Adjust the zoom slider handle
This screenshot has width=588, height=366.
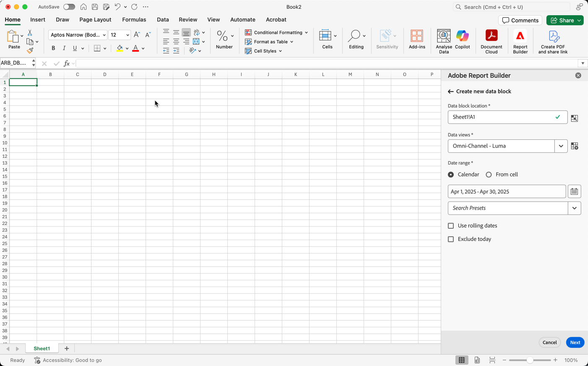(530, 360)
